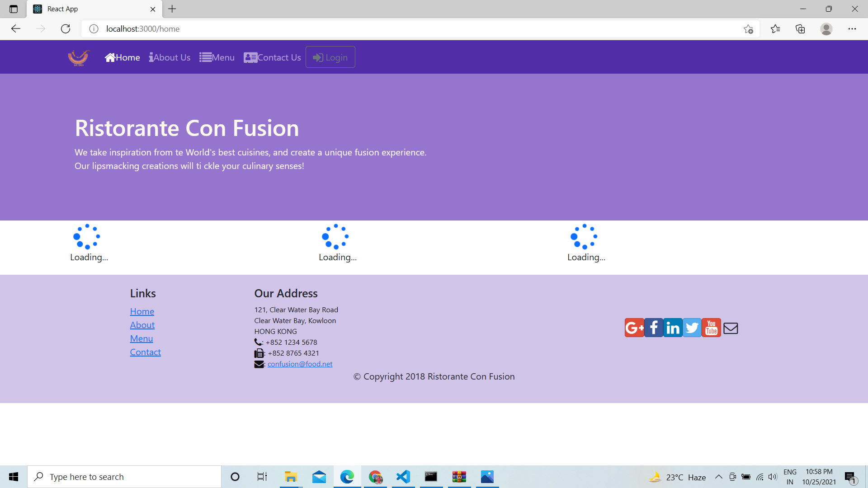Image resolution: width=868 pixels, height=488 pixels.
Task: View site information icon in address bar
Action: (x=94, y=29)
